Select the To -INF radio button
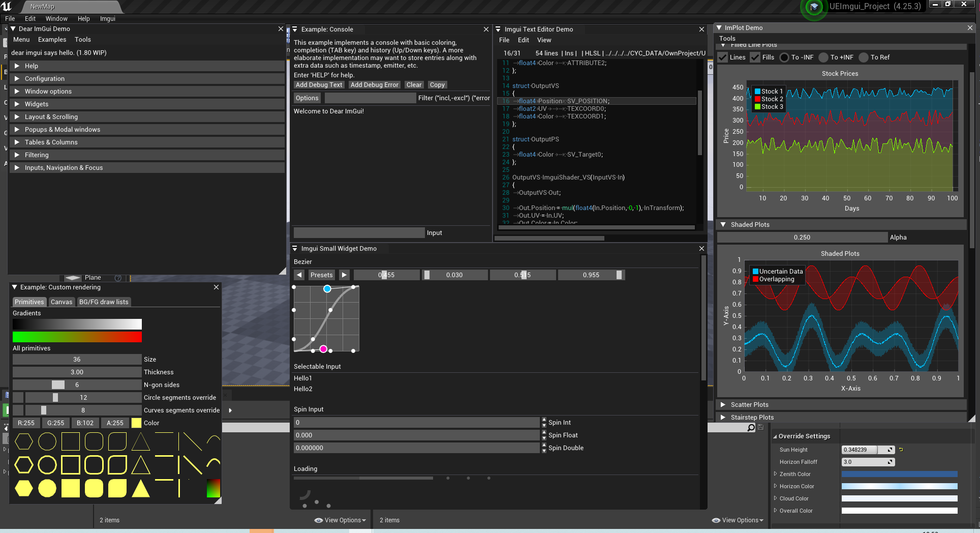 (784, 57)
